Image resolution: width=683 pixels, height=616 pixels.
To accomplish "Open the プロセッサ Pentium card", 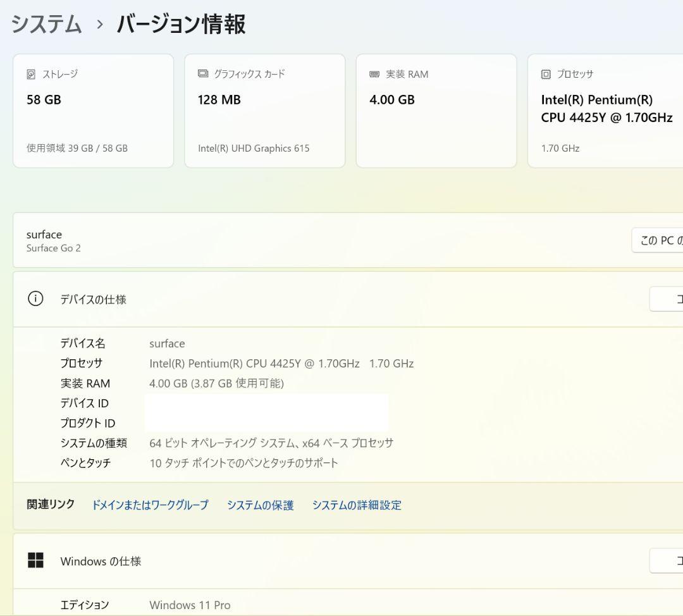I will (x=605, y=111).
